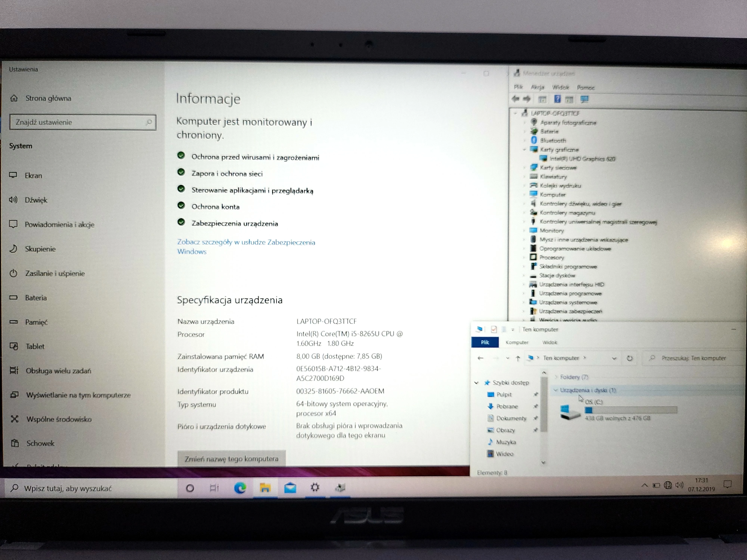
Task: Open Obsługa wielu zadań settings
Action: pos(50,371)
